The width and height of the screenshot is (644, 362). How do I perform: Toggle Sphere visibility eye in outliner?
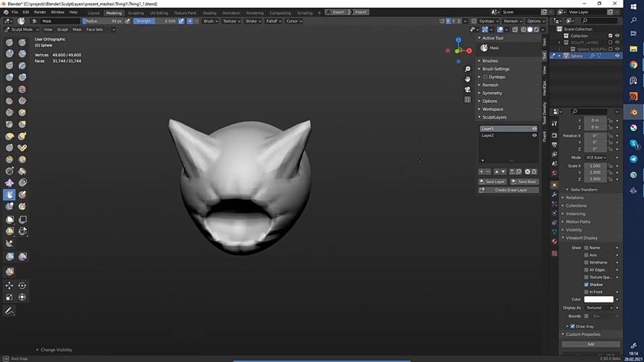point(617,56)
